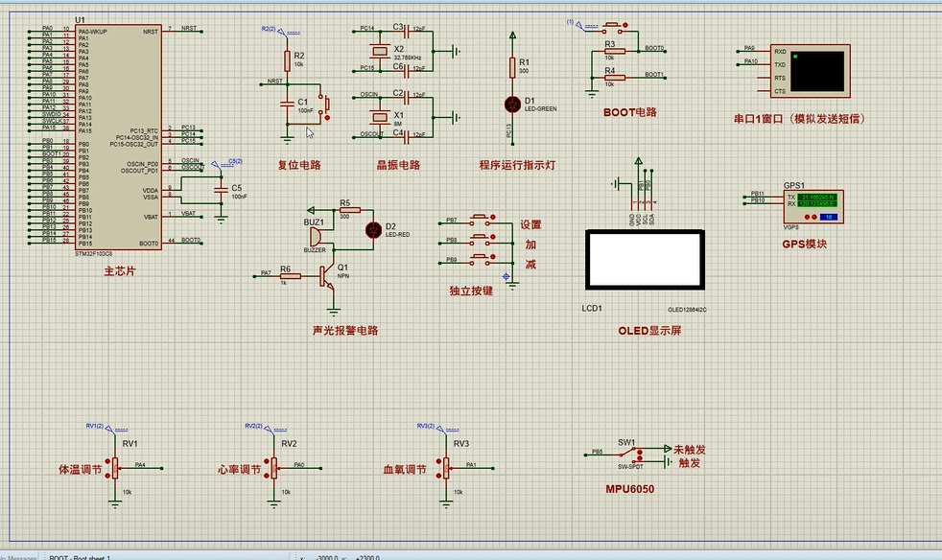Click the 晶振电路 label
The width and height of the screenshot is (942, 560).
398,165
